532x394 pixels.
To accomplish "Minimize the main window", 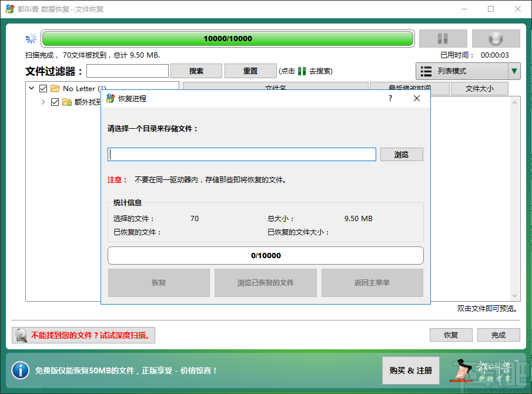I will pyautogui.click(x=464, y=9).
